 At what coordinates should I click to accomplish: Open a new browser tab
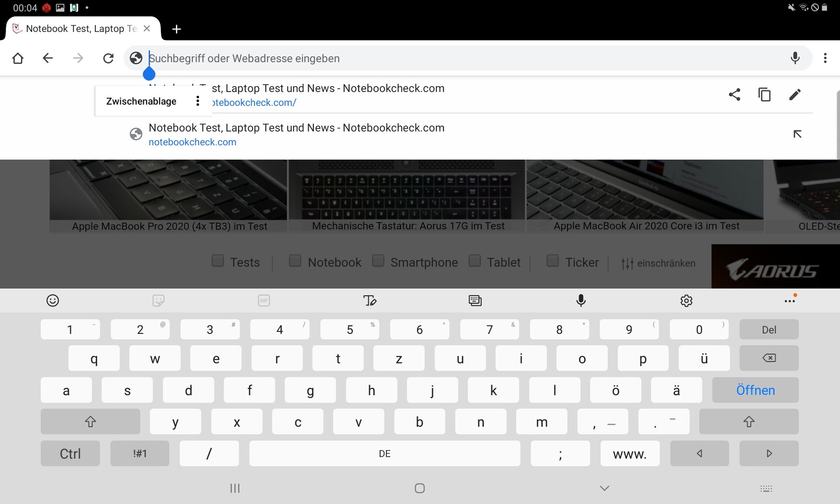coord(176,29)
